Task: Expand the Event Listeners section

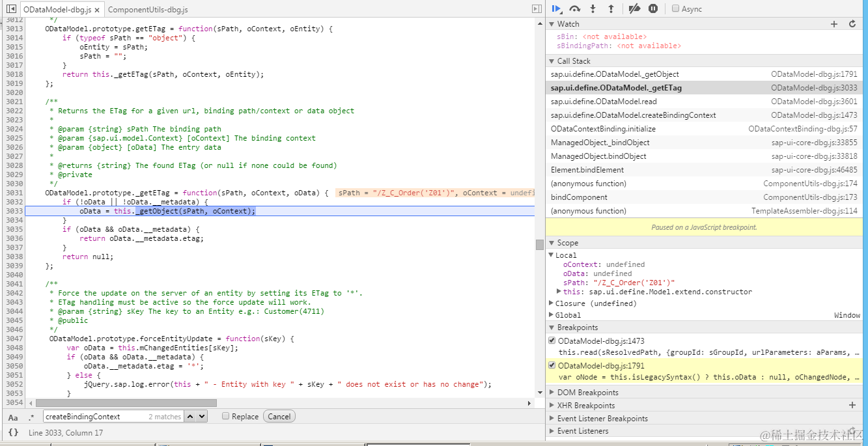Action: pos(551,431)
